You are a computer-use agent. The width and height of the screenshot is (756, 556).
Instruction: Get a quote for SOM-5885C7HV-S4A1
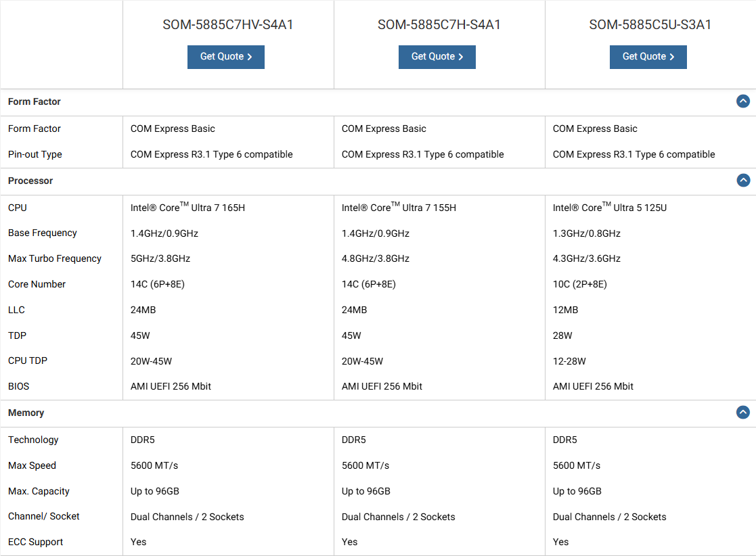tap(225, 57)
